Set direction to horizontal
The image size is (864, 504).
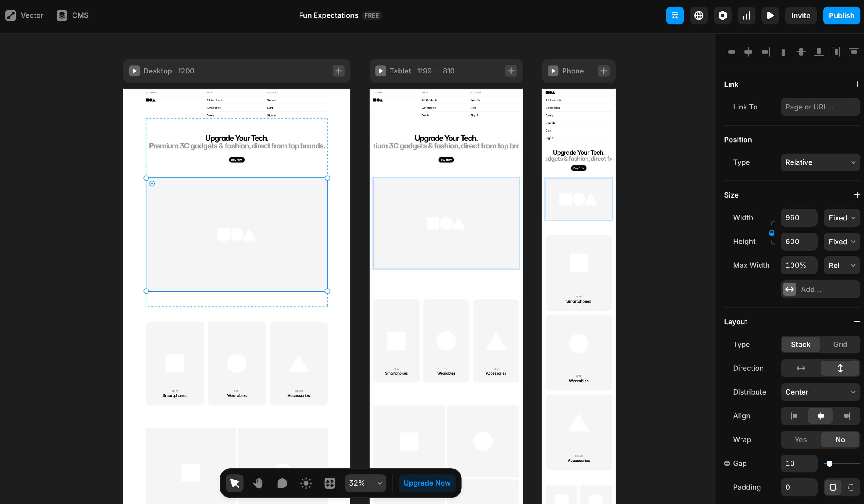coord(801,368)
